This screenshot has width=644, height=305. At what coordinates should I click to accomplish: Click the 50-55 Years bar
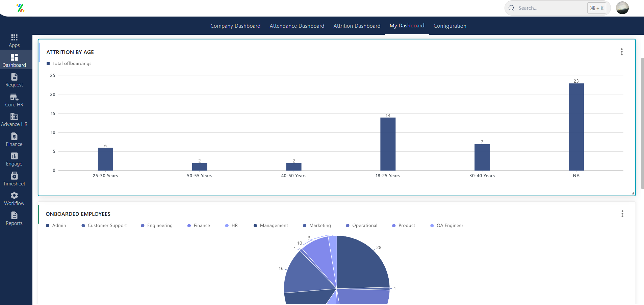(200, 167)
